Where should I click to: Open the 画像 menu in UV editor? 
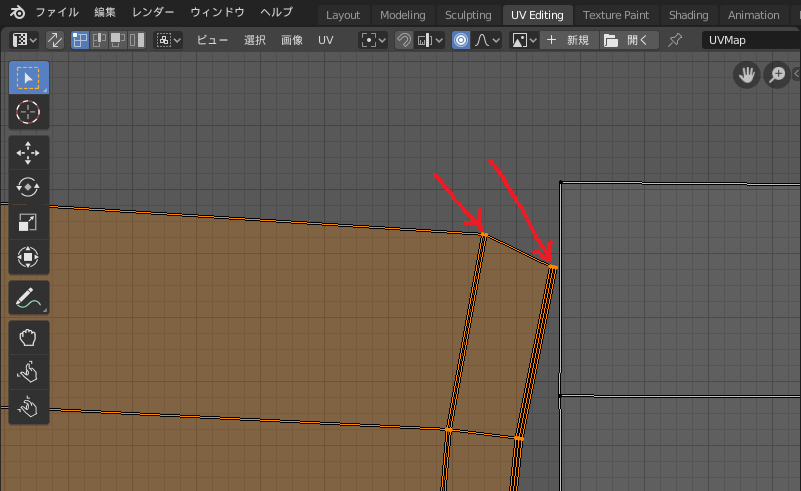point(292,40)
